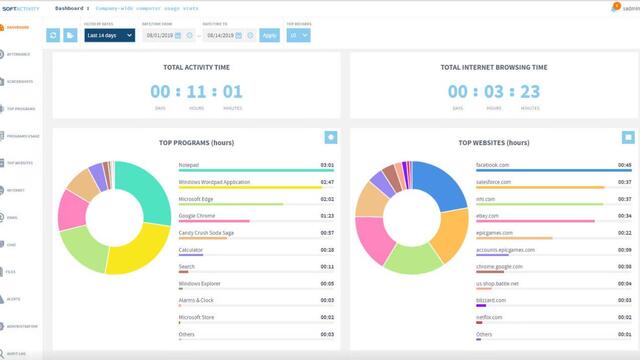Click the Notepad row in Top Programs
The height and width of the screenshot is (360, 640).
click(256, 166)
